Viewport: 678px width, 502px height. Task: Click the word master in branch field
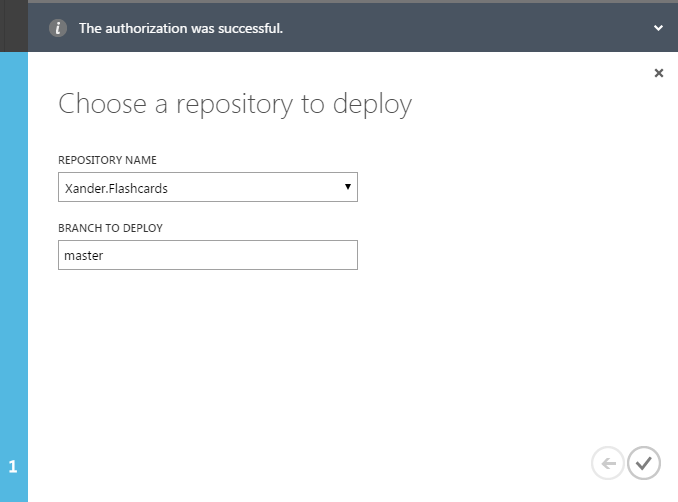pos(84,256)
